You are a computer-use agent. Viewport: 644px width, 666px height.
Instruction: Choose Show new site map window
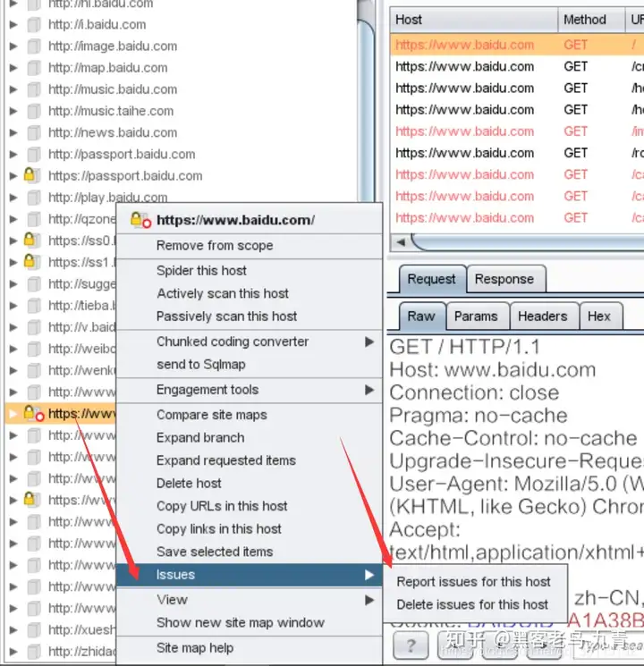tap(250, 623)
